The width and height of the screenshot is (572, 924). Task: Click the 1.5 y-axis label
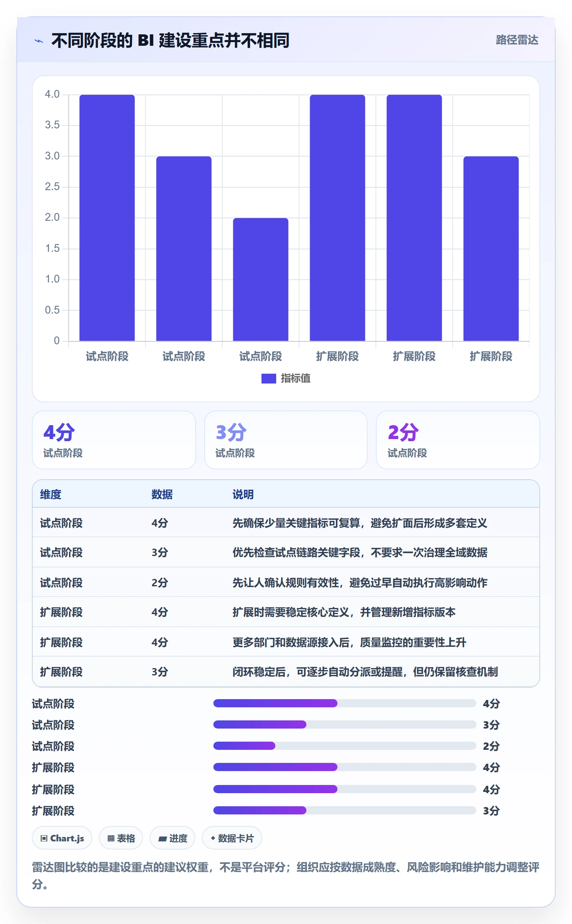click(x=52, y=249)
